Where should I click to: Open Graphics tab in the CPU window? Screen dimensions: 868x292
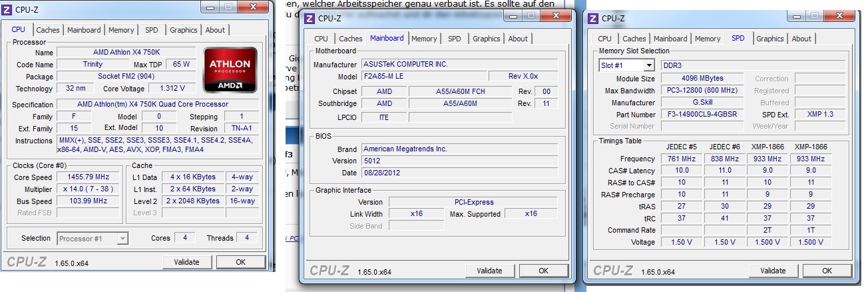pyautogui.click(x=184, y=30)
